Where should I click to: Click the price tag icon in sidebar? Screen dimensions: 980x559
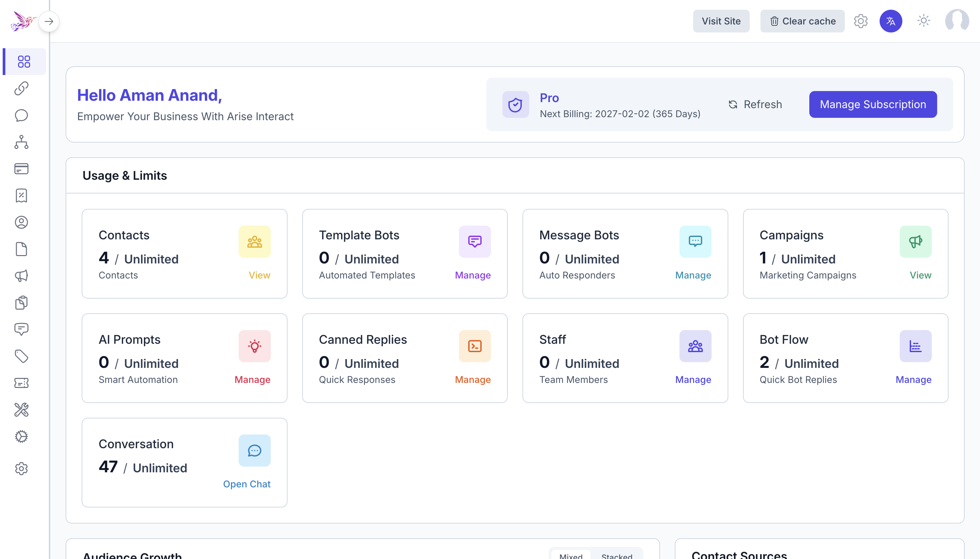21,356
